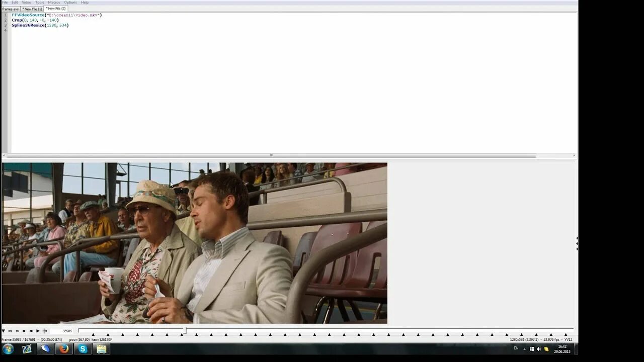Click the YV12 colorspace status text

click(x=569, y=340)
